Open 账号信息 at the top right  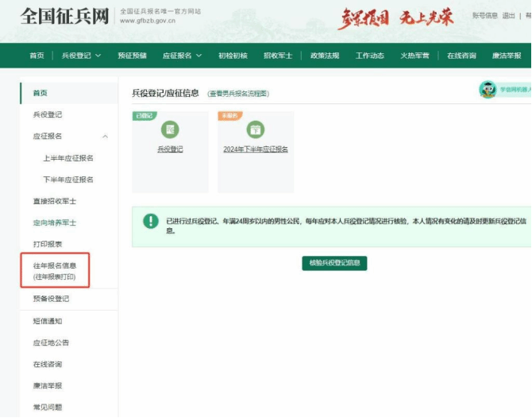click(484, 16)
